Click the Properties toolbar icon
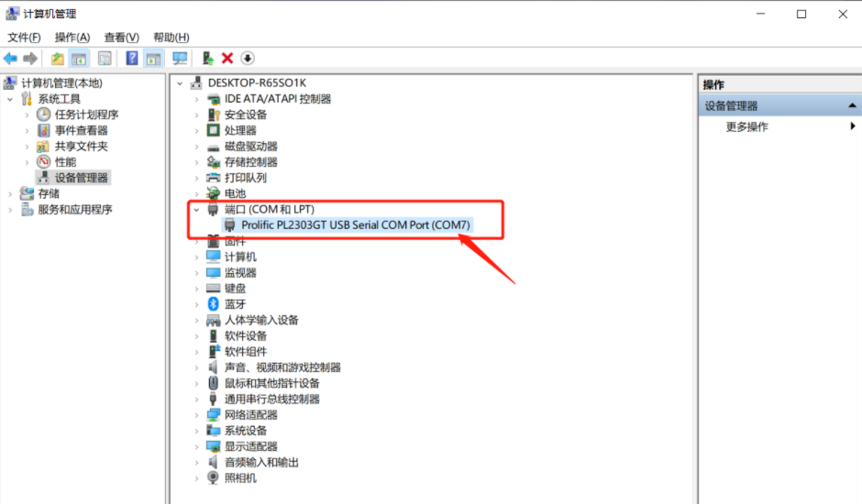The width and height of the screenshot is (862, 504). 105,59
